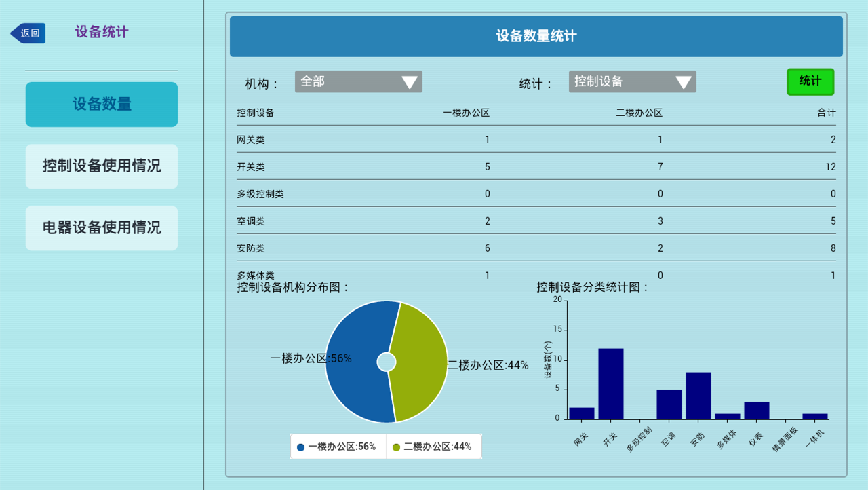
Task: Click the 设备统计 title text
Action: (x=102, y=32)
